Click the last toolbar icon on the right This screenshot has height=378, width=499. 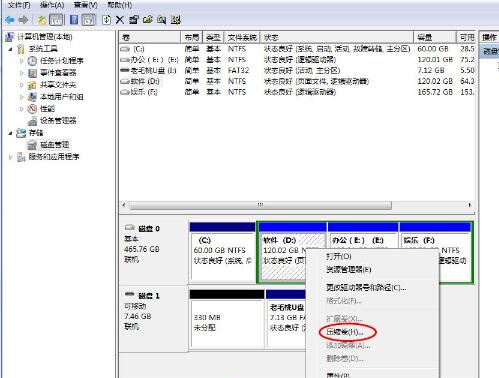coord(176,20)
